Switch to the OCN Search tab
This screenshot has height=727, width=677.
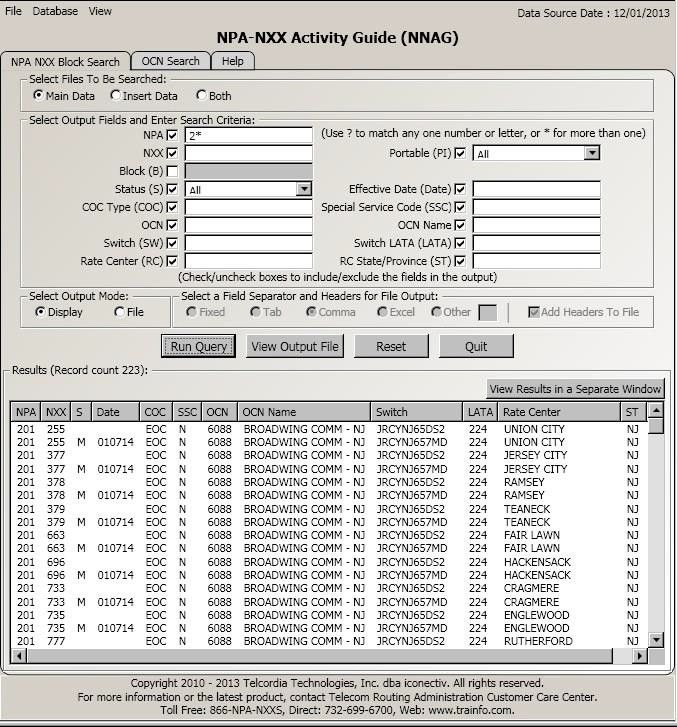[x=170, y=61]
